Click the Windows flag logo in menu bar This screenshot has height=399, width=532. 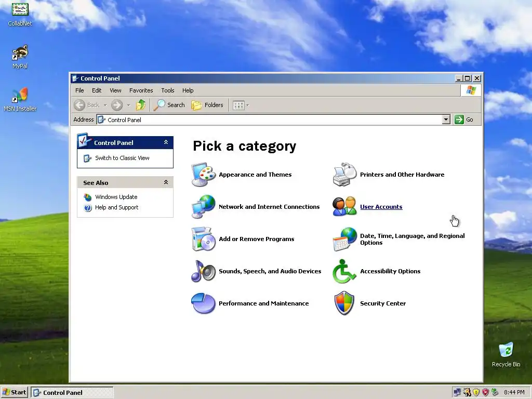[x=471, y=90]
